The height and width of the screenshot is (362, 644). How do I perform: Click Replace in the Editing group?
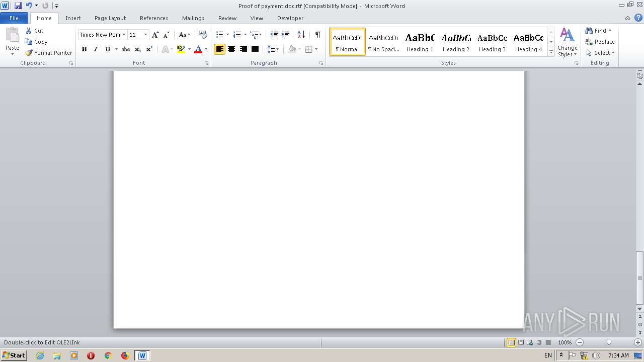[600, 42]
